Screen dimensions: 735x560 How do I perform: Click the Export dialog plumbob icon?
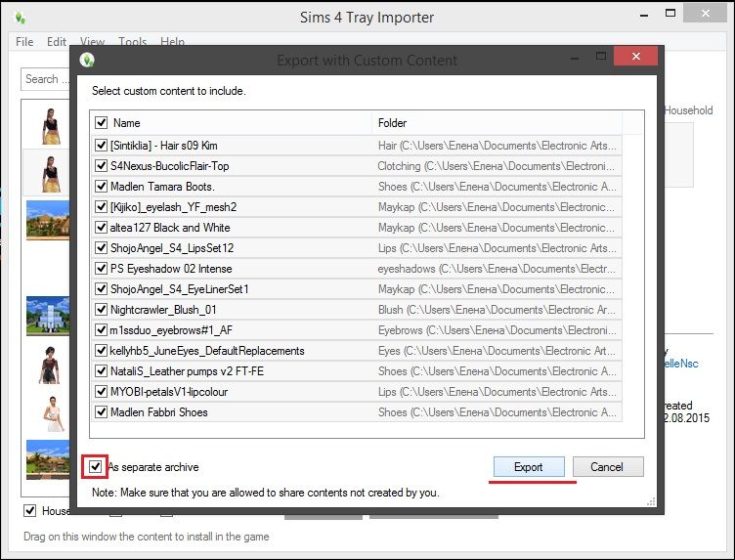coord(87,60)
